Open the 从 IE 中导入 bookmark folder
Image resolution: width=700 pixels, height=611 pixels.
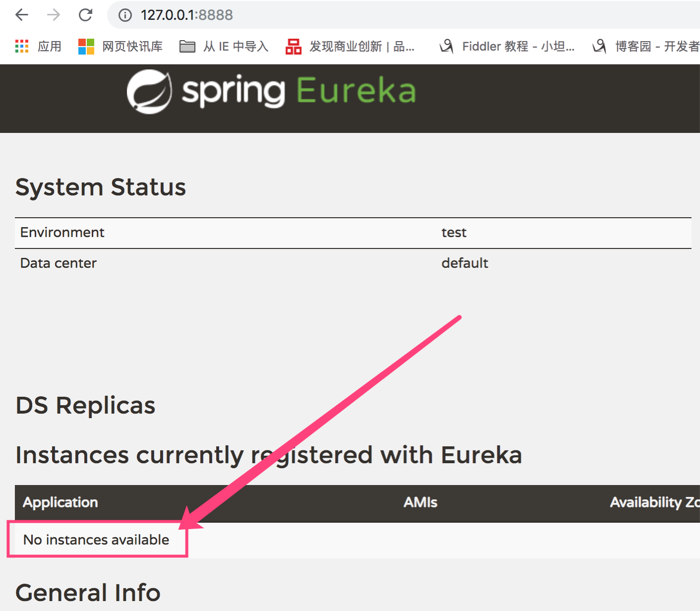[x=224, y=46]
